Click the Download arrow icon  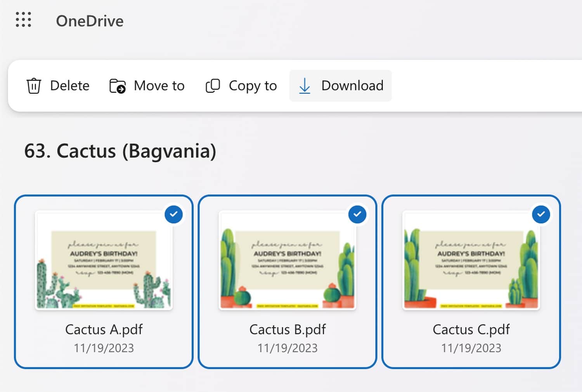(305, 86)
